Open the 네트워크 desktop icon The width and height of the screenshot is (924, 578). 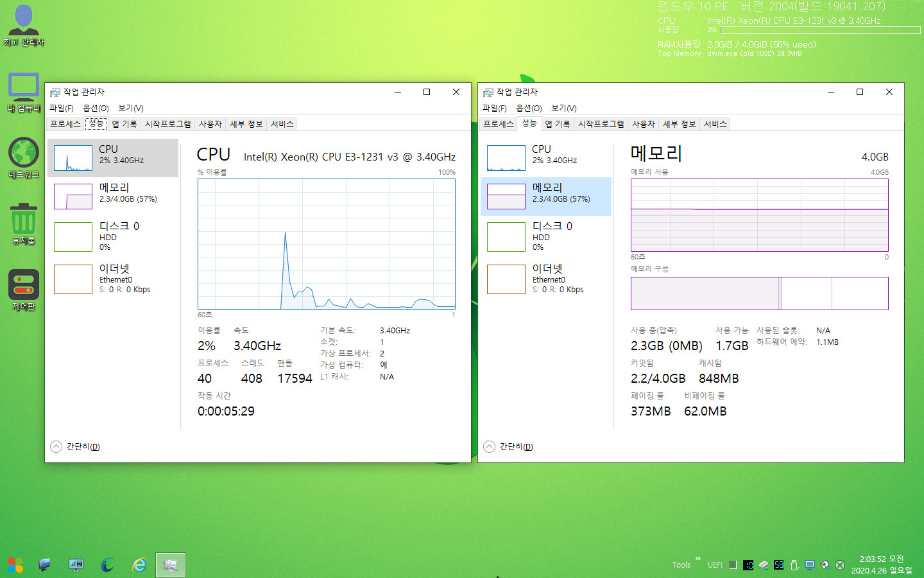click(x=24, y=158)
